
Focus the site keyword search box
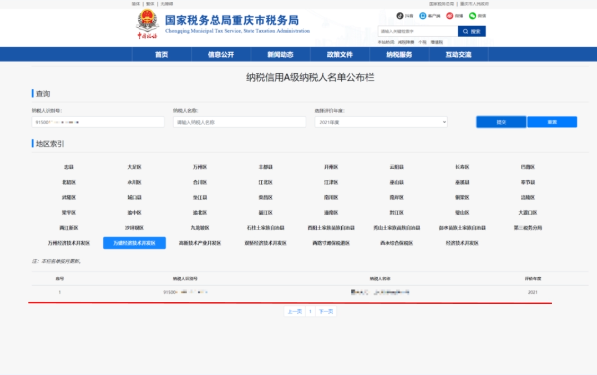point(418,31)
